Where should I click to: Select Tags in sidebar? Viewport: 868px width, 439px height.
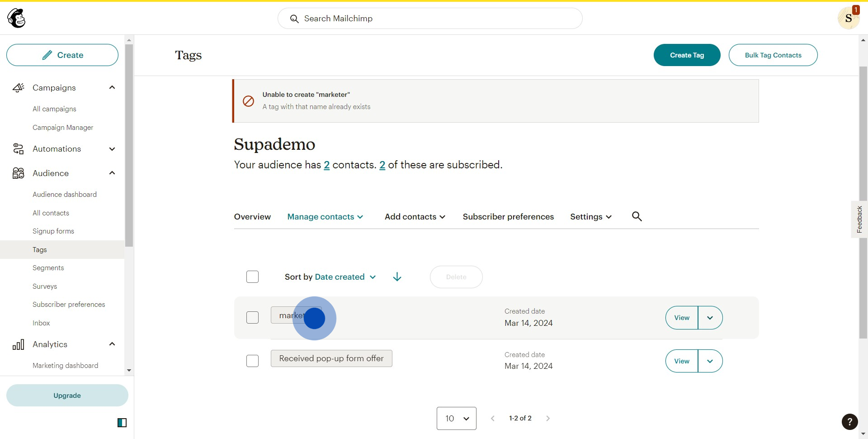point(62,250)
